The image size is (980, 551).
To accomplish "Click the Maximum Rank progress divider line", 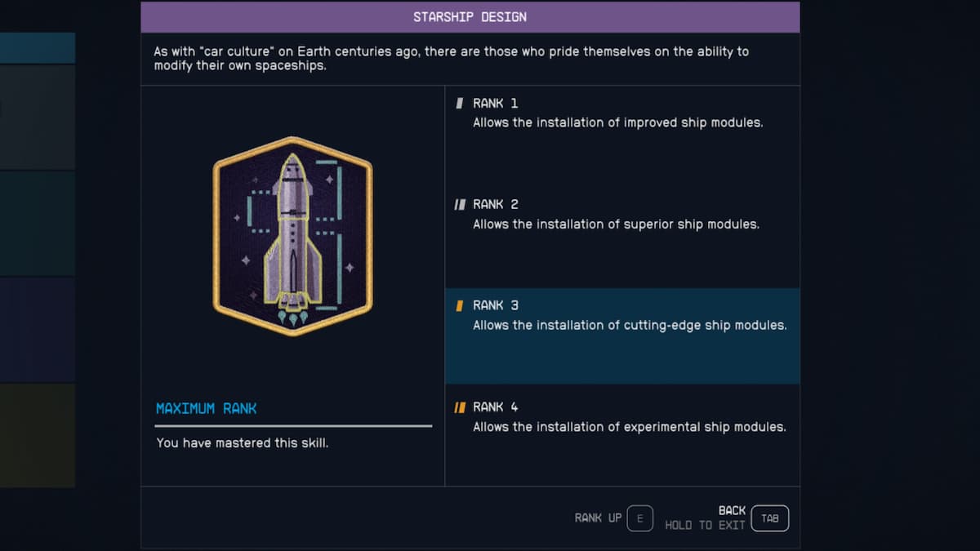I will point(293,424).
